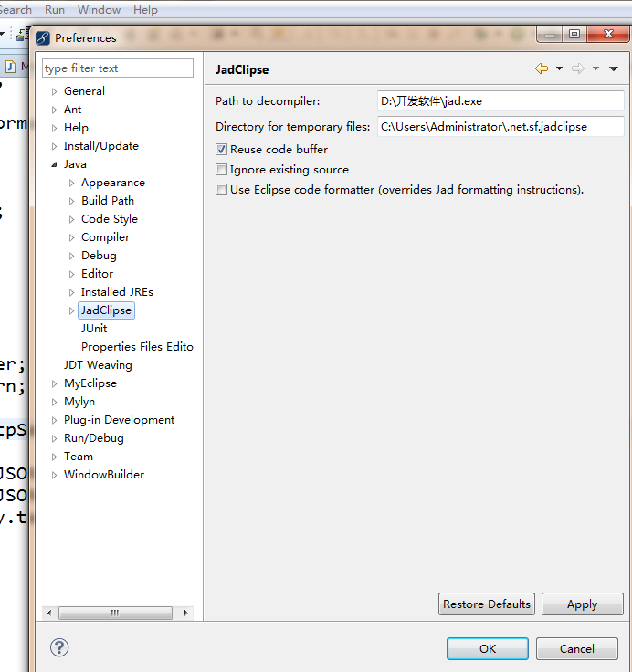Expand the MyEclipse tree node

point(54,383)
